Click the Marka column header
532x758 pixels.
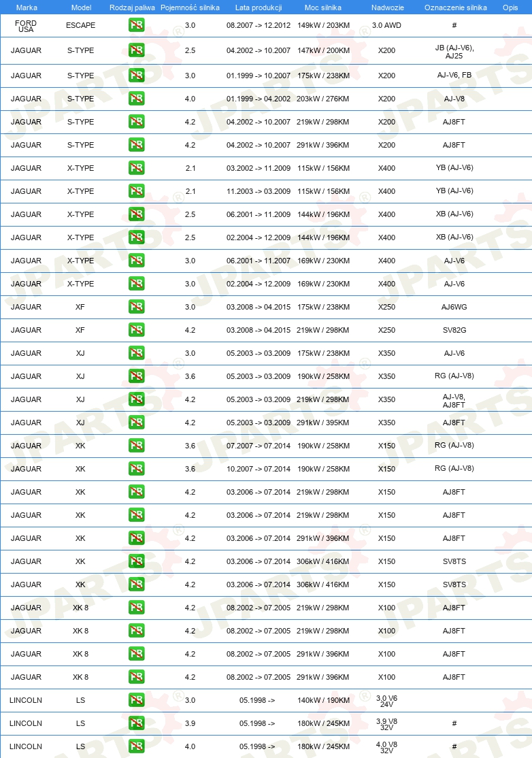27,7
